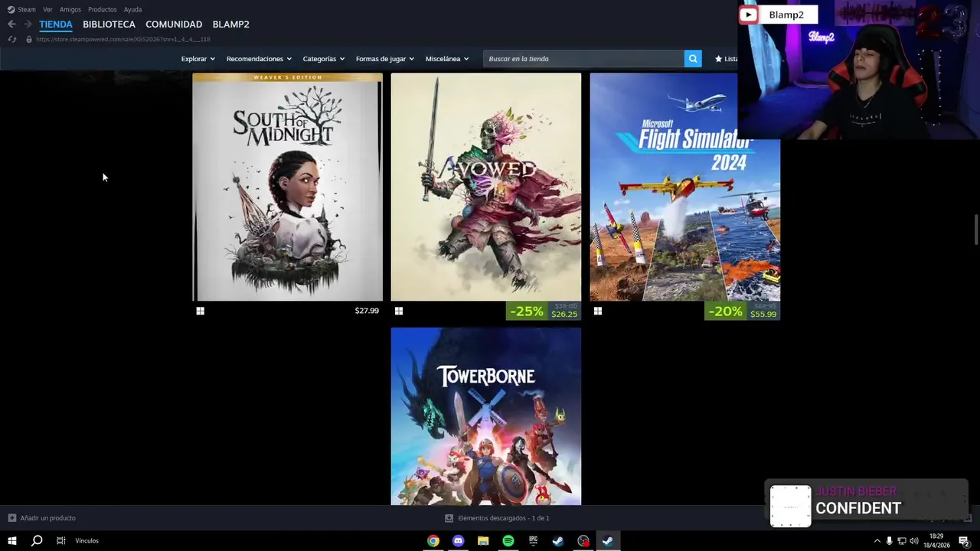Click the $55.99 Flight Simulator price

(x=763, y=315)
